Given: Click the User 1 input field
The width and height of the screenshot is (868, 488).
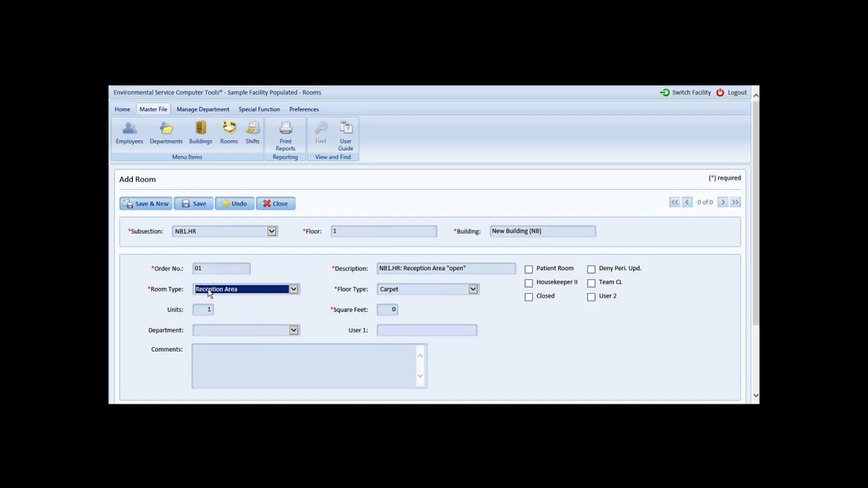Looking at the screenshot, I should [x=427, y=330].
